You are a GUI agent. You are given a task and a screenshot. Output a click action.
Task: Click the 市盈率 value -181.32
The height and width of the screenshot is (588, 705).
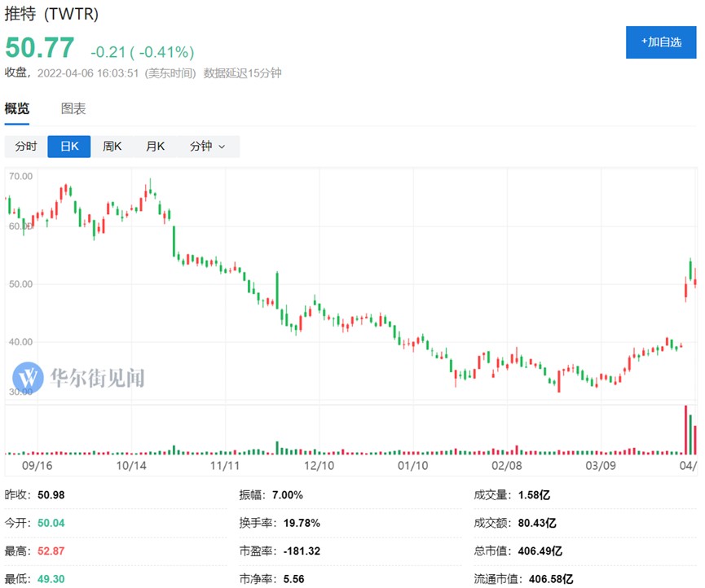302,551
